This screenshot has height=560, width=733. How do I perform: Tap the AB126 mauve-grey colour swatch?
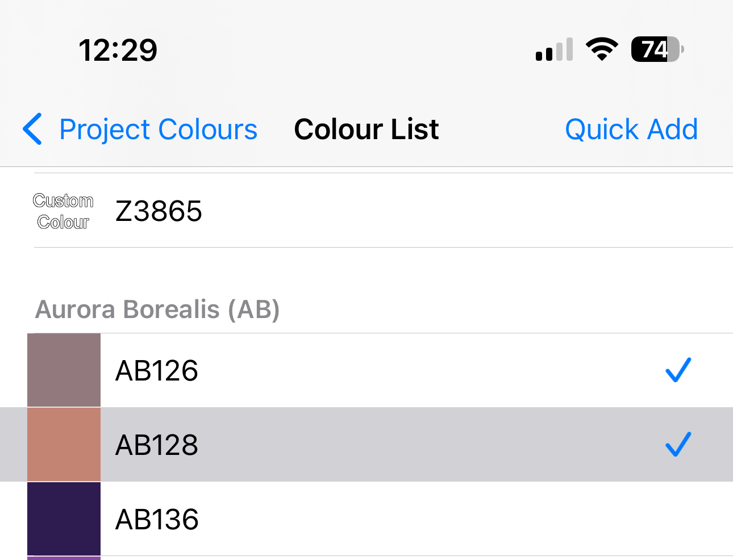(64, 370)
